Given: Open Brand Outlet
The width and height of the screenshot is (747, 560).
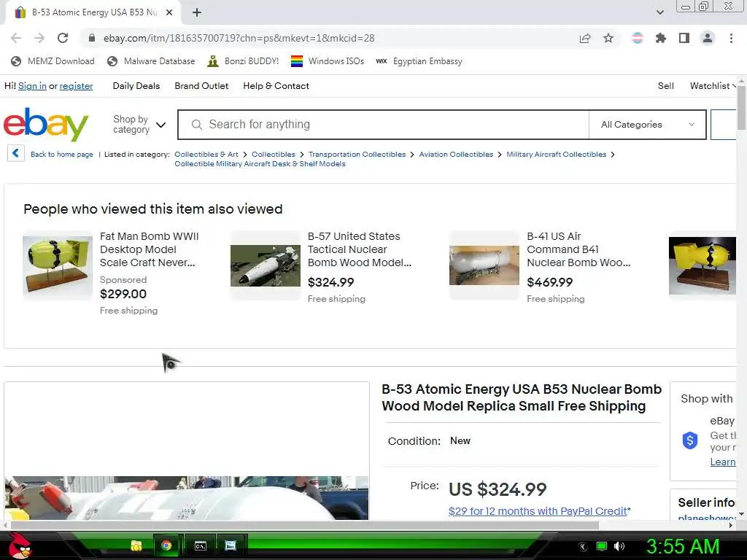Looking at the screenshot, I should coord(201,86).
